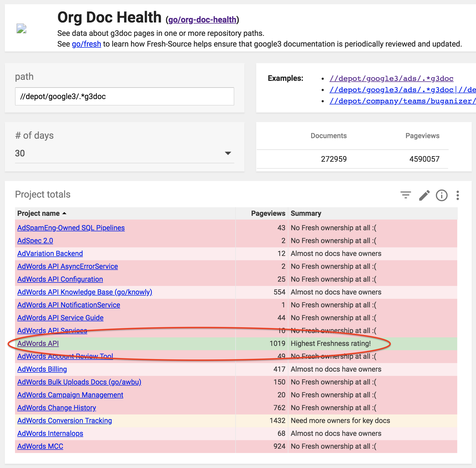Open the info icon in Project totals

tap(441, 195)
